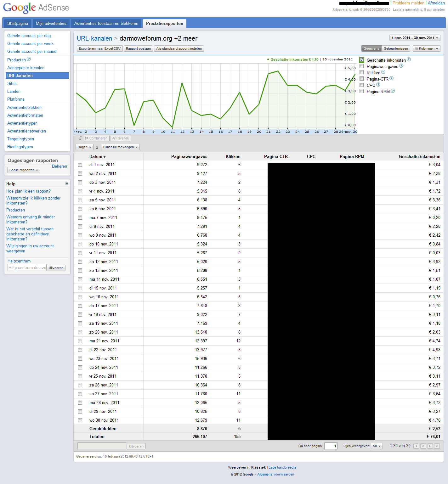Open Dimensie toevoegen dropdown
This screenshot has height=484, width=448.
coord(120,147)
